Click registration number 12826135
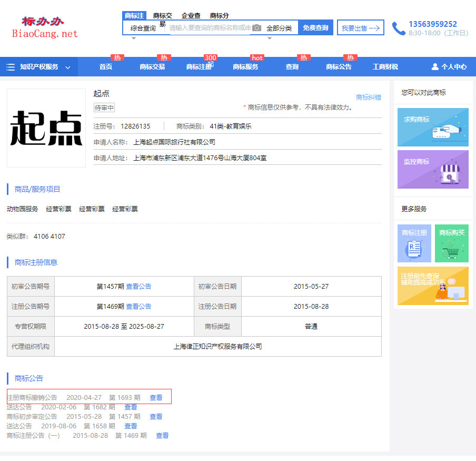476x461 pixels. pos(135,126)
